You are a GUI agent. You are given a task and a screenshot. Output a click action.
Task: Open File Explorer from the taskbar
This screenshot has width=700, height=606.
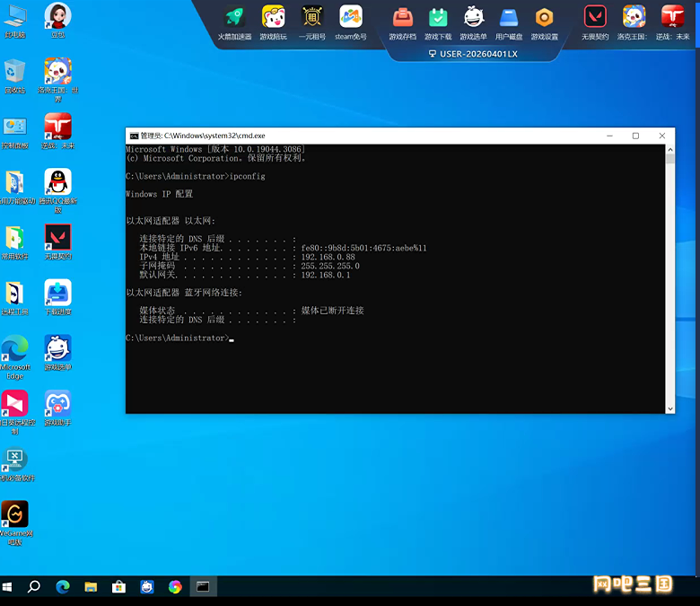[91, 586]
